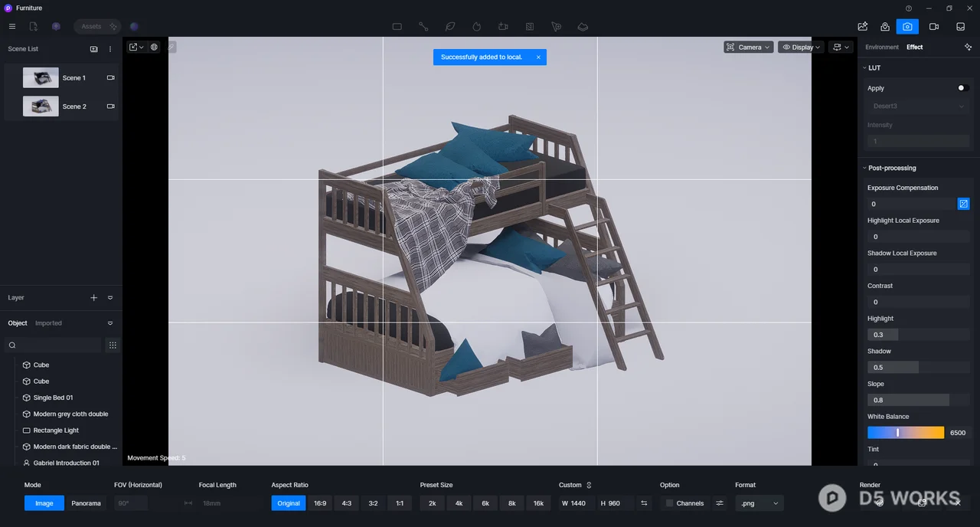Viewport: 980px width, 527px height.
Task: Click the import file icon
Action: coord(33,26)
